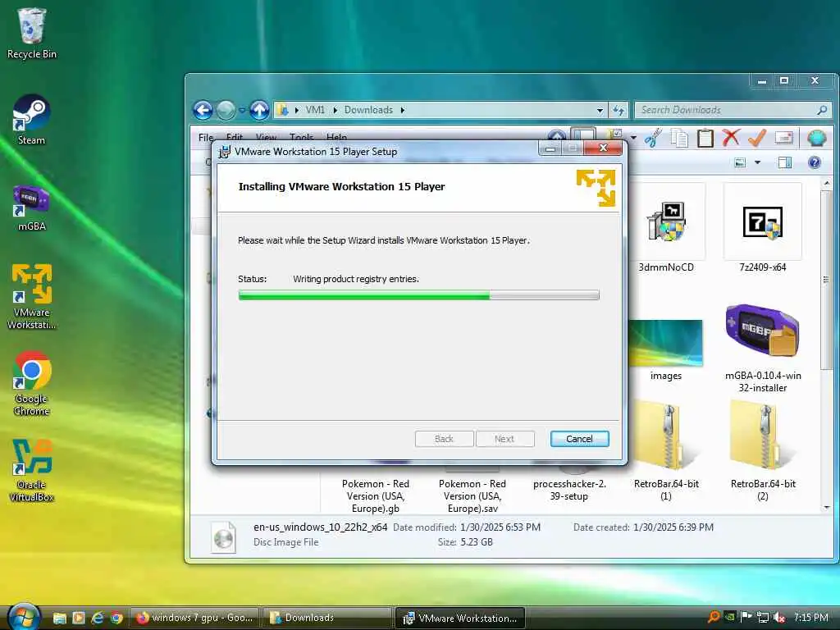Open the File menu in Explorer

(x=206, y=137)
